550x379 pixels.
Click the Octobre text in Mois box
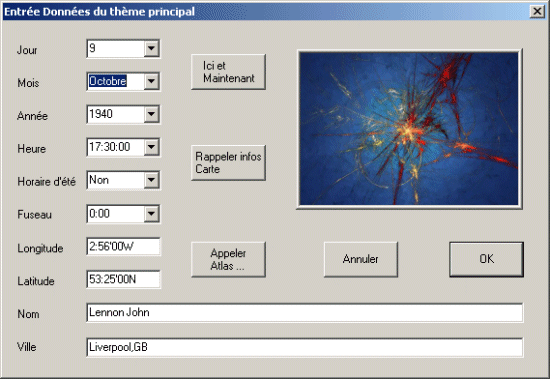tap(108, 81)
